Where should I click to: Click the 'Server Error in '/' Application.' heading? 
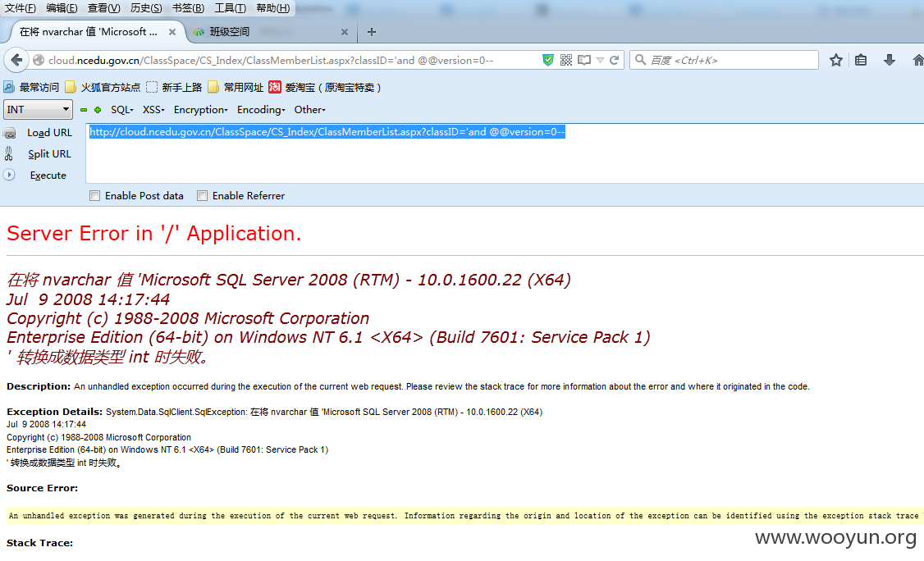point(153,234)
